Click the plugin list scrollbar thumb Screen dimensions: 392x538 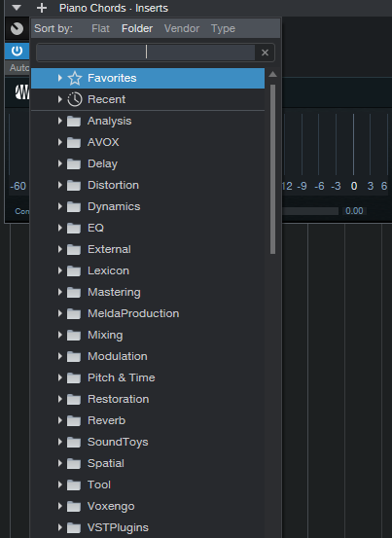[x=272, y=169]
